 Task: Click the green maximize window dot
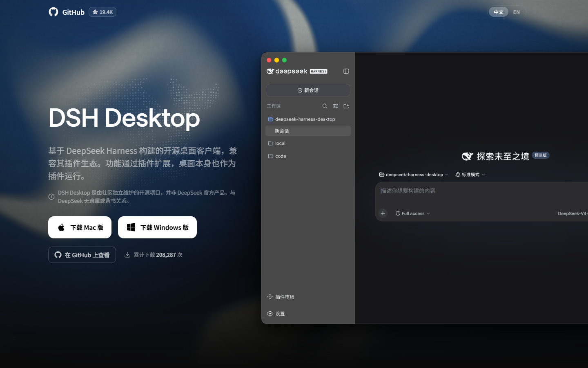285,60
